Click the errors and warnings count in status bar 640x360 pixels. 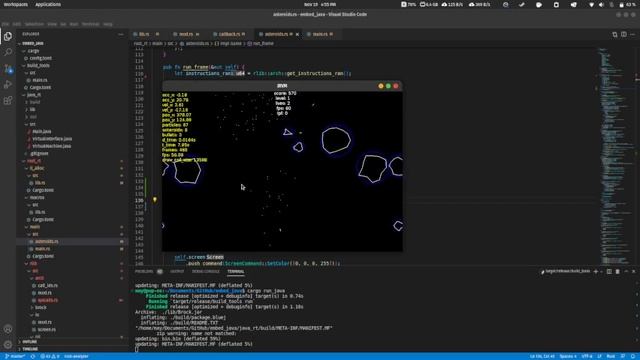coord(50,356)
